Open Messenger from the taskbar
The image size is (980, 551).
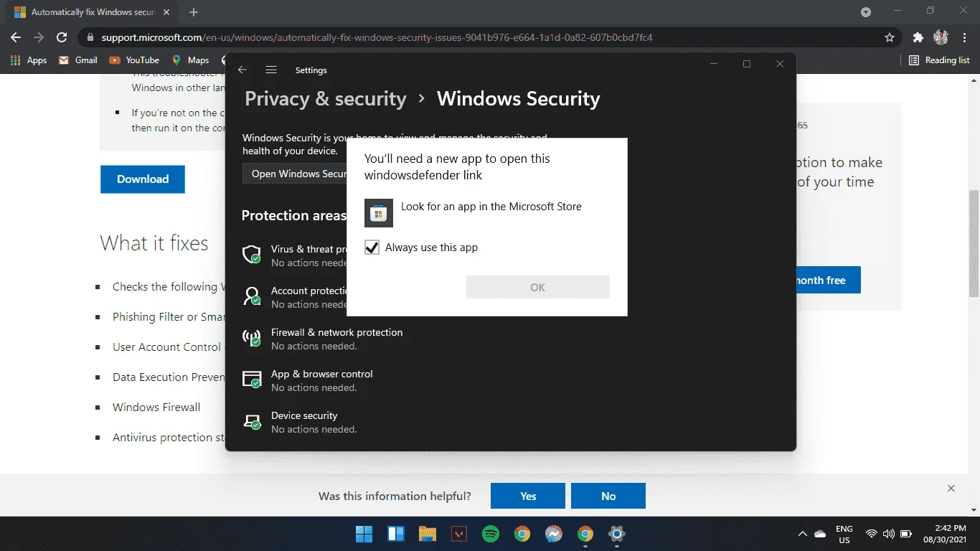click(553, 534)
